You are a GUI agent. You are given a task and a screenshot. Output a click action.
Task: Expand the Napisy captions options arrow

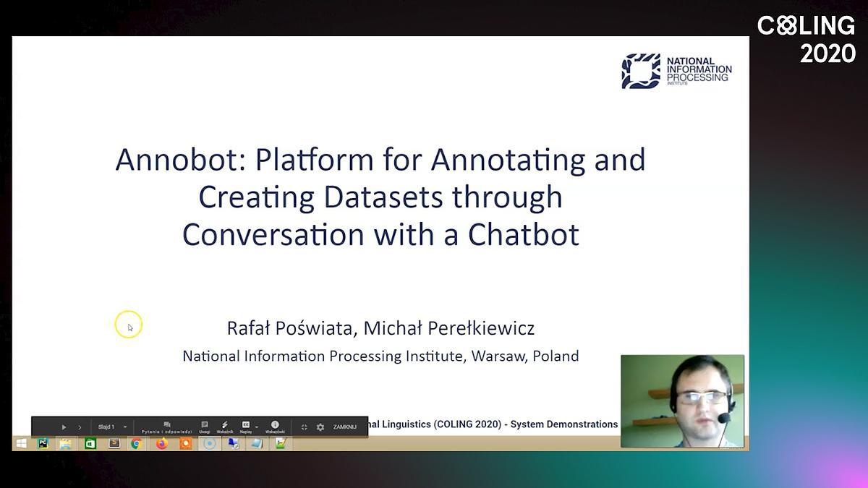pos(256,427)
